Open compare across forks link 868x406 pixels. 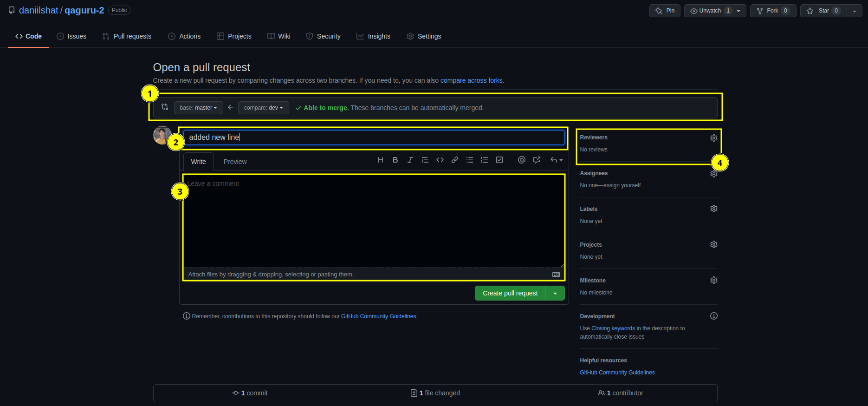point(471,80)
